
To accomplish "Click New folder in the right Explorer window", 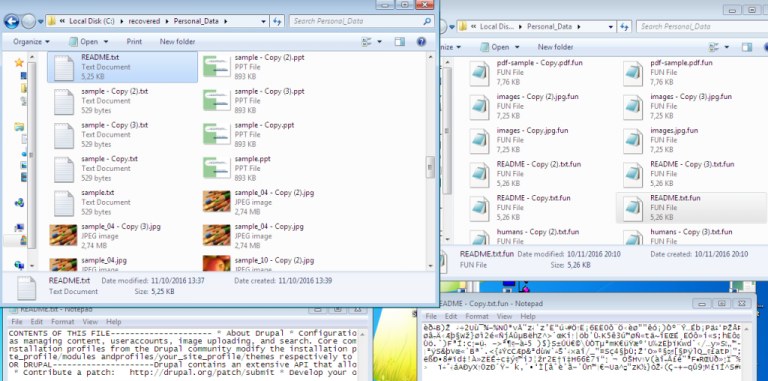I will (555, 47).
